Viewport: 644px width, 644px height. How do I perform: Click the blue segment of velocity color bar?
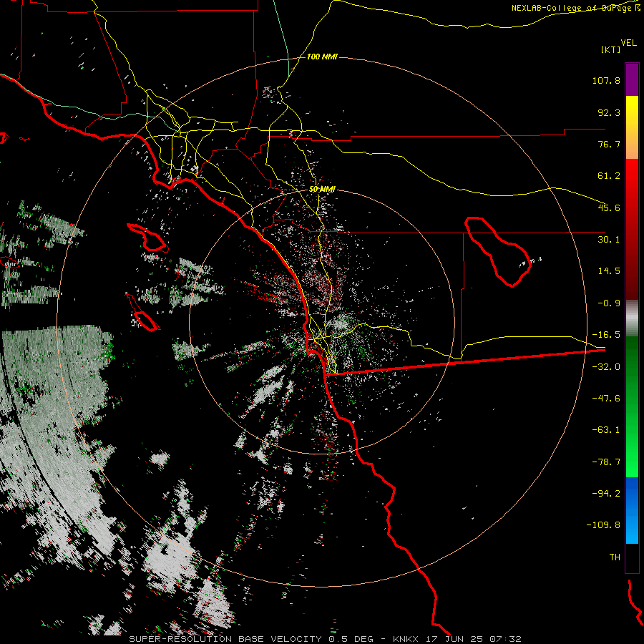point(632,510)
